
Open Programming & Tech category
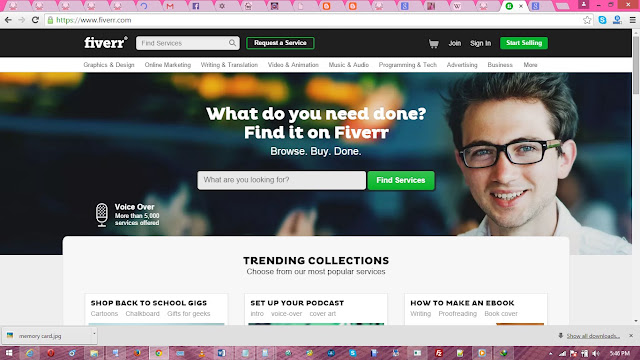point(408,65)
